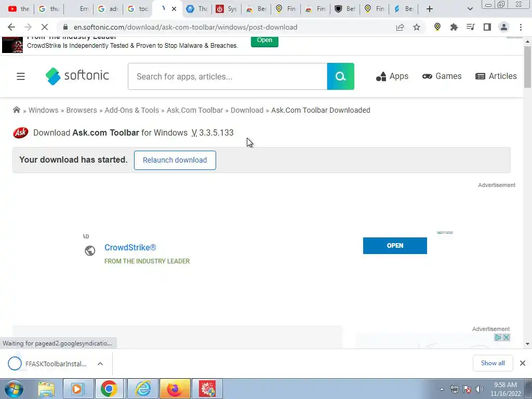Focus the 'Search for apps, articles...' field
This screenshot has height=399, width=532.
coord(228,76)
